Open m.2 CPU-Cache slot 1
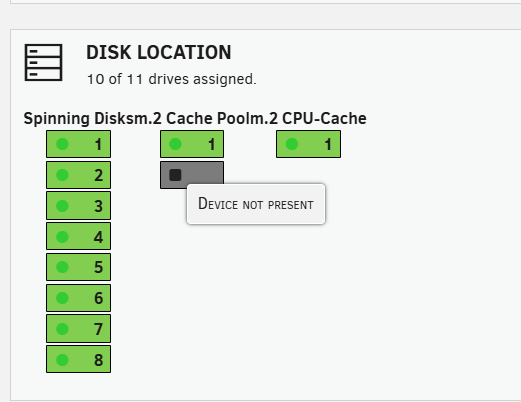This screenshot has width=521, height=402. click(308, 144)
